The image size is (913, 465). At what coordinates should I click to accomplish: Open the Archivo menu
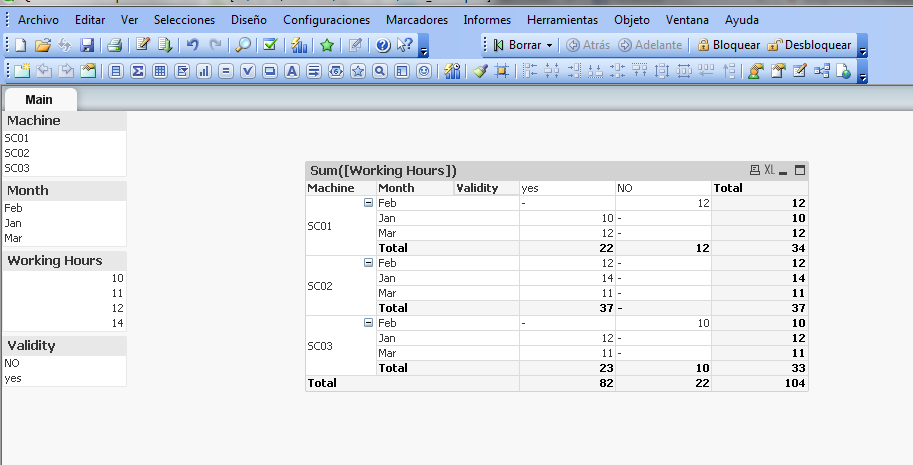coord(38,20)
